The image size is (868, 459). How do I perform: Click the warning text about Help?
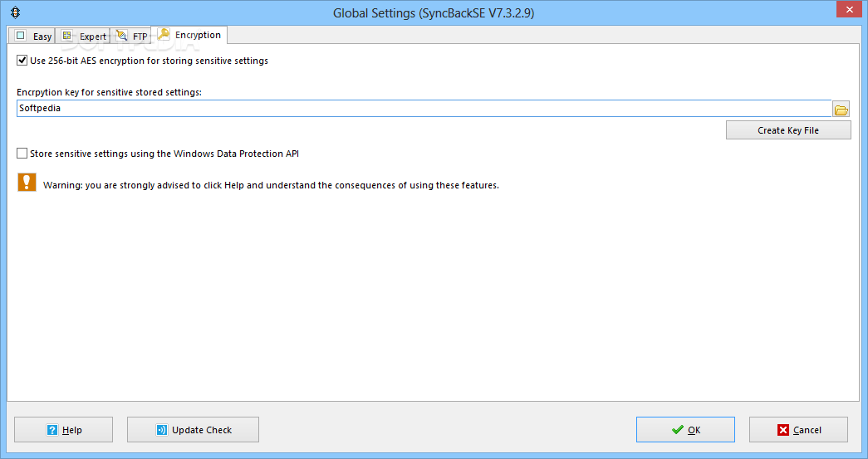272,185
